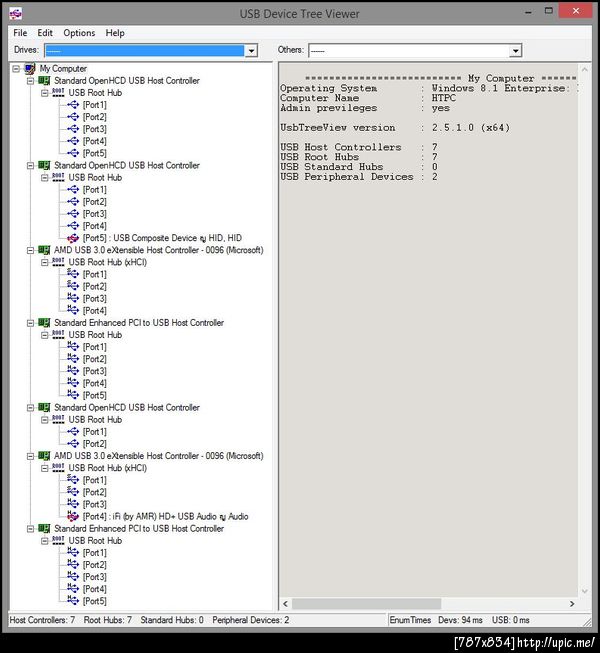This screenshot has width=600, height=653.
Task: Click the root hub icon of the first xHCI hub
Action: point(58,262)
